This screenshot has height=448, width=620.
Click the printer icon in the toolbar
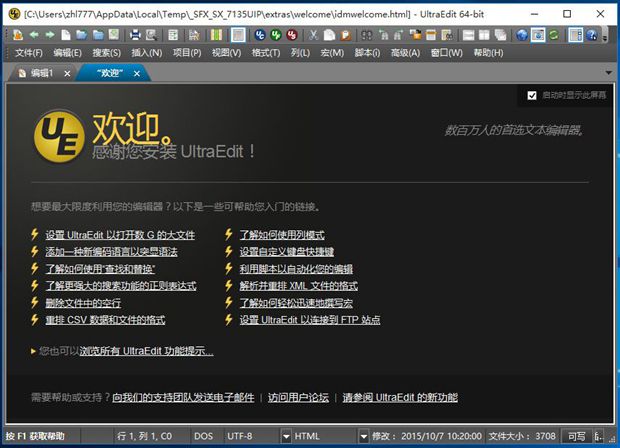click(x=135, y=35)
